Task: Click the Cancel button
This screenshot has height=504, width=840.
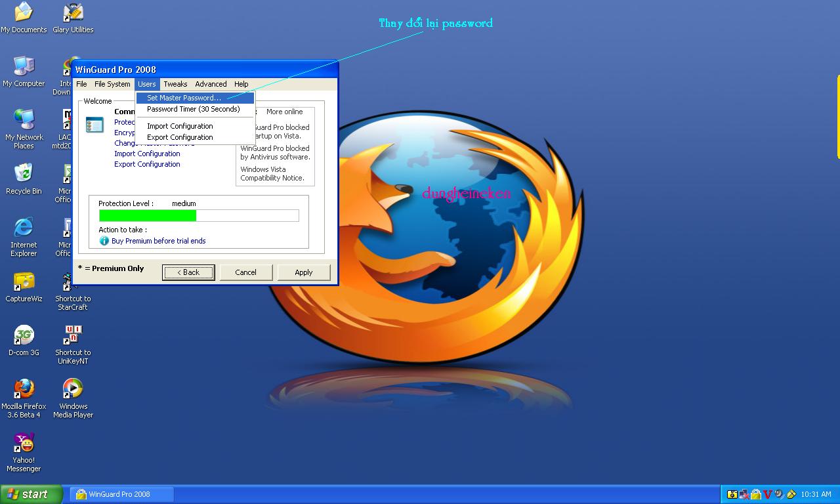Action: tap(245, 272)
